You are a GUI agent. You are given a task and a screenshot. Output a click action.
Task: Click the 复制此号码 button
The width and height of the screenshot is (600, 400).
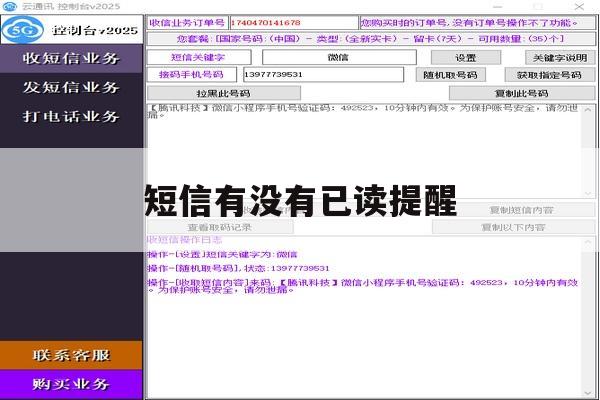pos(522,93)
